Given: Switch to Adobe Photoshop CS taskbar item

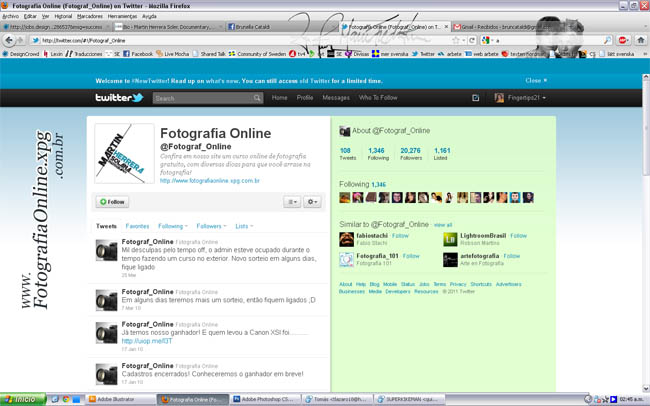Looking at the screenshot, I should pos(265,399).
